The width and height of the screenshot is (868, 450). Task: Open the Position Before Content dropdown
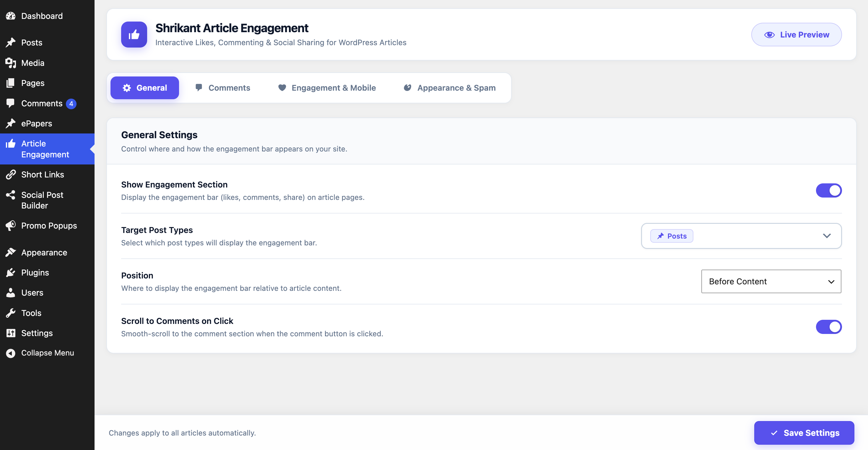771,281
